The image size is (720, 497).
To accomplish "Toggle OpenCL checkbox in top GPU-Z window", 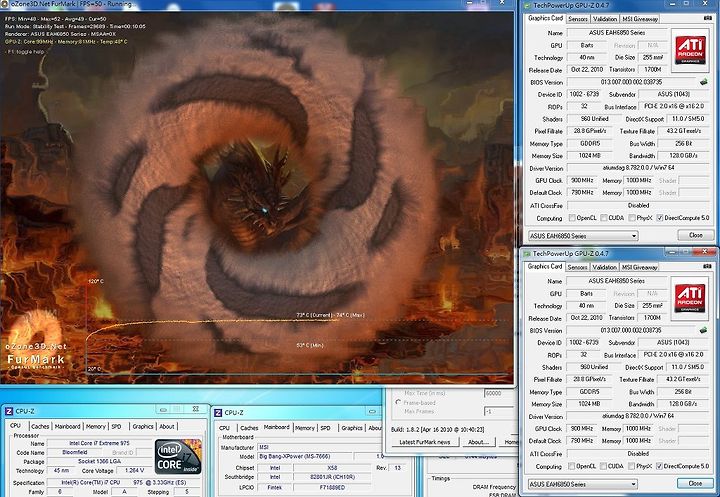I will pyautogui.click(x=572, y=218).
